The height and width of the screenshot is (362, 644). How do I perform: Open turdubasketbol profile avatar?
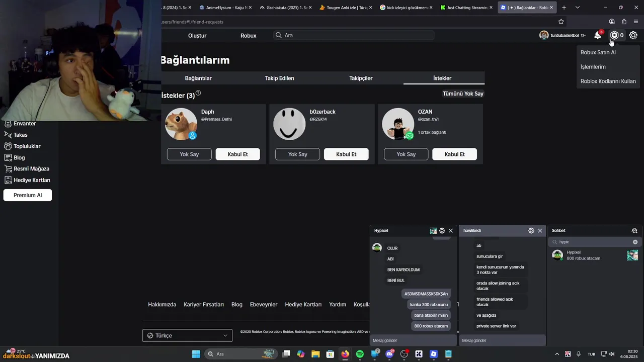pos(544,35)
